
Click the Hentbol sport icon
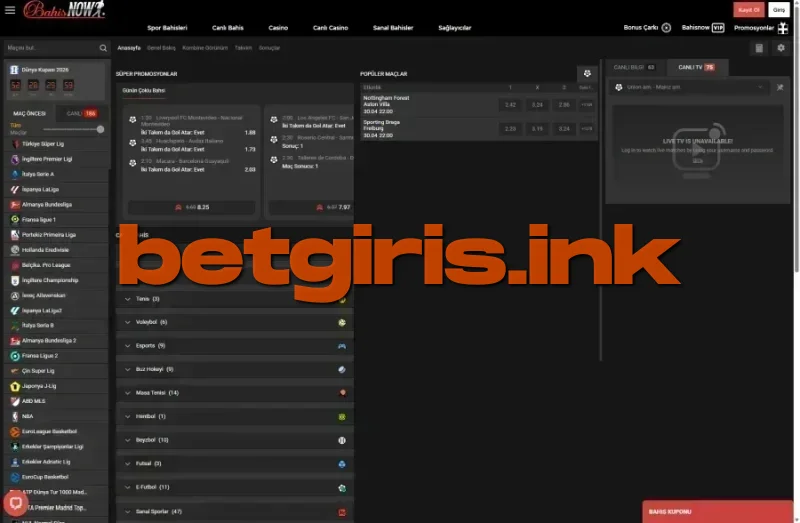click(x=342, y=417)
